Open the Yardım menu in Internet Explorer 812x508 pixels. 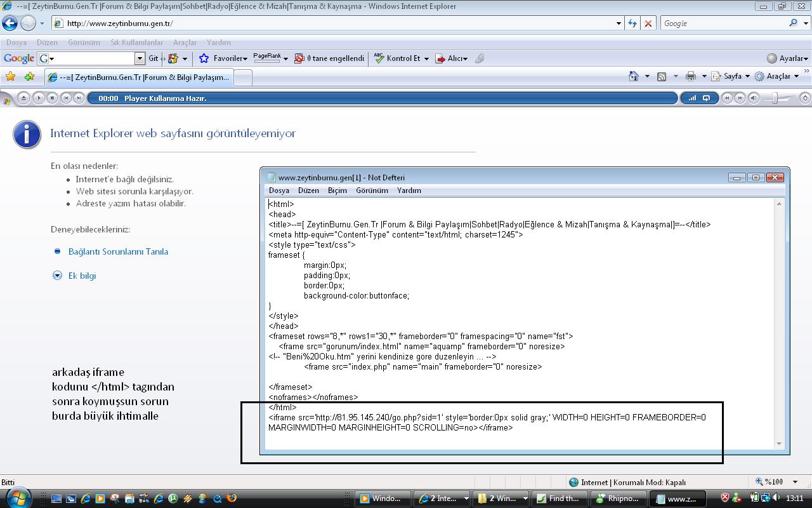pos(219,43)
